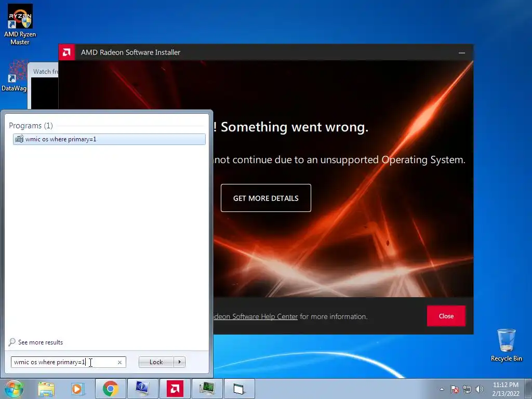Click the clock showing 11:12 PM
The width and height of the screenshot is (532, 399).
pos(506,385)
